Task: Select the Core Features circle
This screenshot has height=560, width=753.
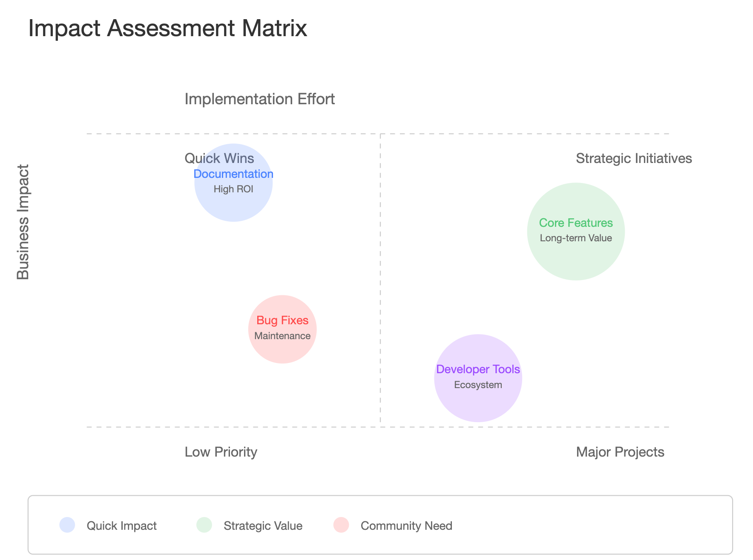Action: [576, 231]
